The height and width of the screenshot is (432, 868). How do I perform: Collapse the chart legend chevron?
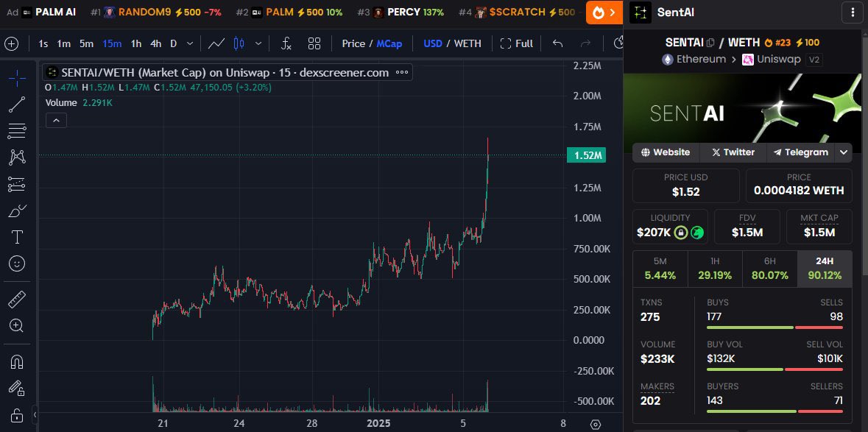tap(56, 120)
